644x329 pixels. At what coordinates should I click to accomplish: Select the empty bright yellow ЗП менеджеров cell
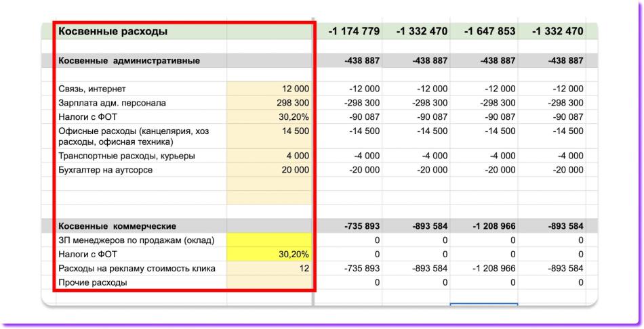[x=270, y=240]
